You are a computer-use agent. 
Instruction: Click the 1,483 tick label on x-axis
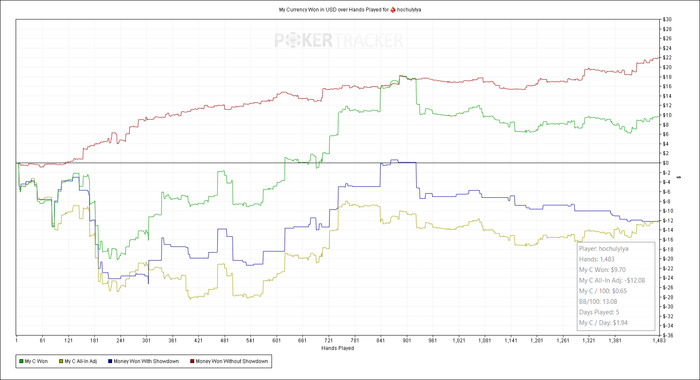(x=659, y=341)
